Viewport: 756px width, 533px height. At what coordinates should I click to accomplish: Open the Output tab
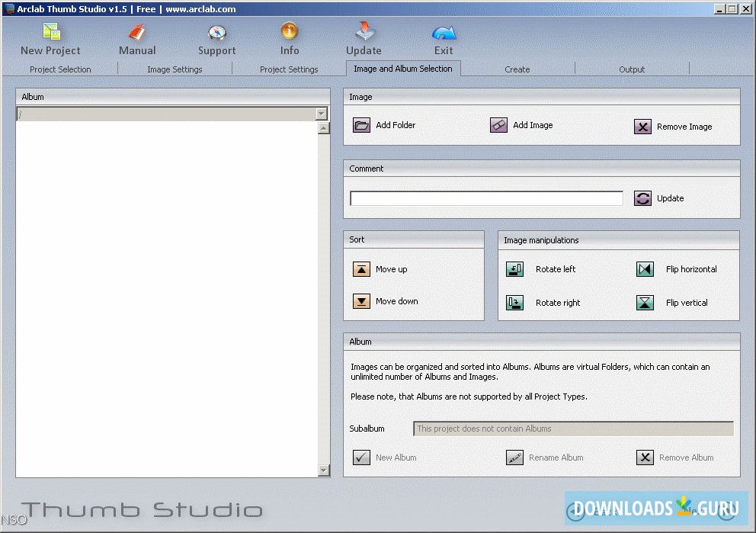click(x=632, y=69)
